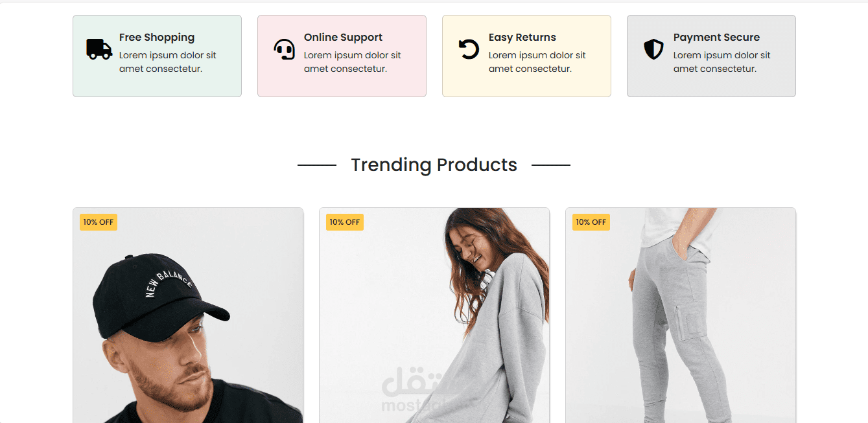Open the grey jogger pants product image
The image size is (868, 423).
click(681, 315)
